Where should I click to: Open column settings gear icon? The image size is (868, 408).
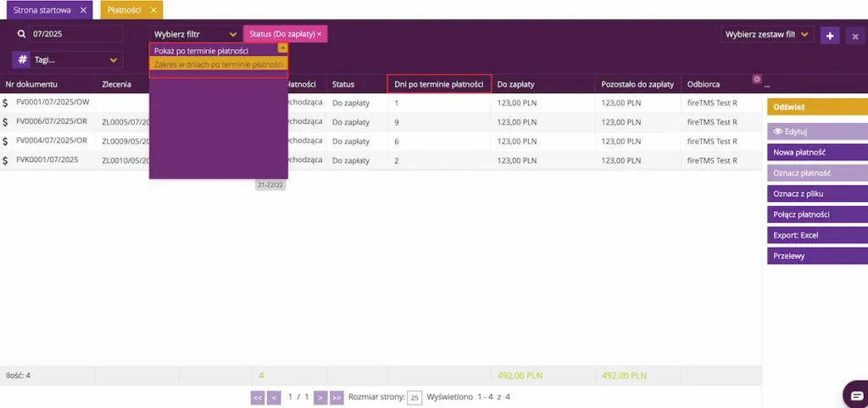tap(757, 79)
